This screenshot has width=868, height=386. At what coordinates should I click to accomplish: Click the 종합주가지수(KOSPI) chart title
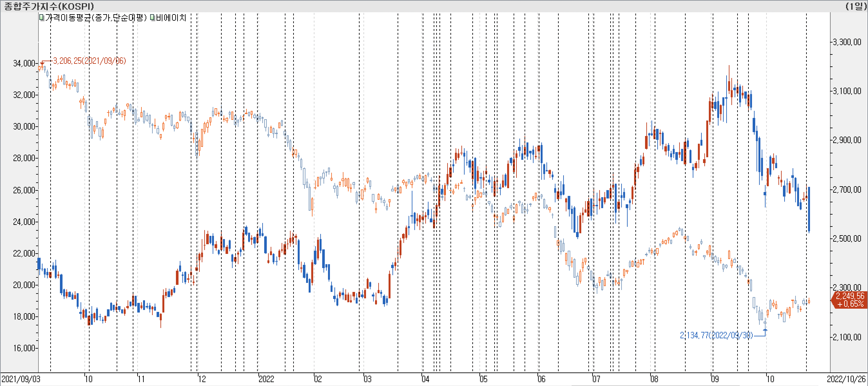(49, 6)
